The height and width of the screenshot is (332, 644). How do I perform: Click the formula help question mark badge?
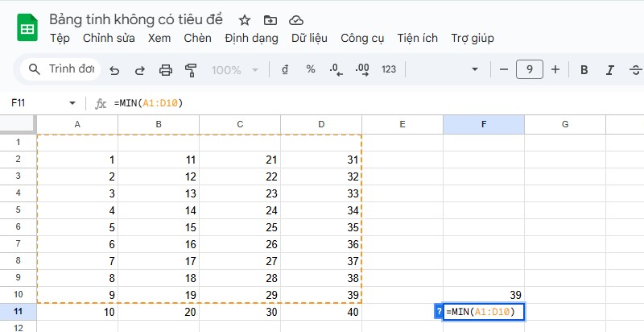tap(438, 312)
